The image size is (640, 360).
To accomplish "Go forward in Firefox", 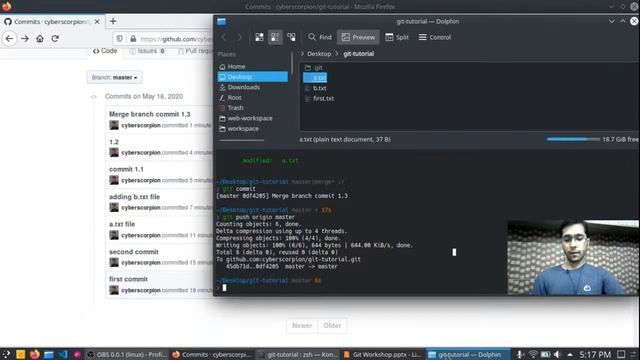I will tap(25, 39).
